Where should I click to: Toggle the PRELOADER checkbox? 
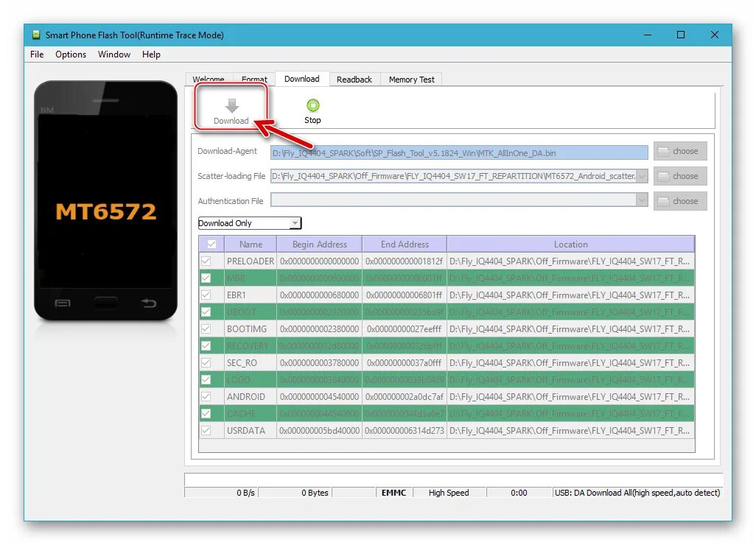(x=206, y=261)
